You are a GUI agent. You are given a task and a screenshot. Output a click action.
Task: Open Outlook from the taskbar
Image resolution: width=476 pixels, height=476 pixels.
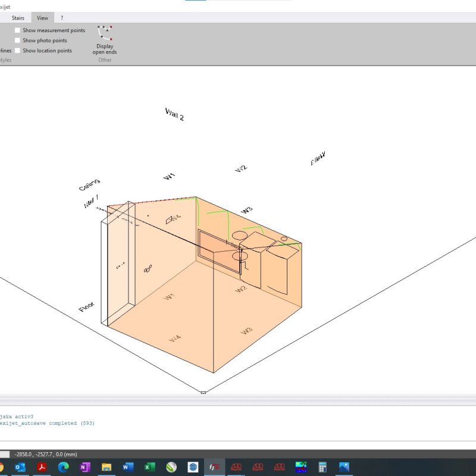tap(20, 467)
